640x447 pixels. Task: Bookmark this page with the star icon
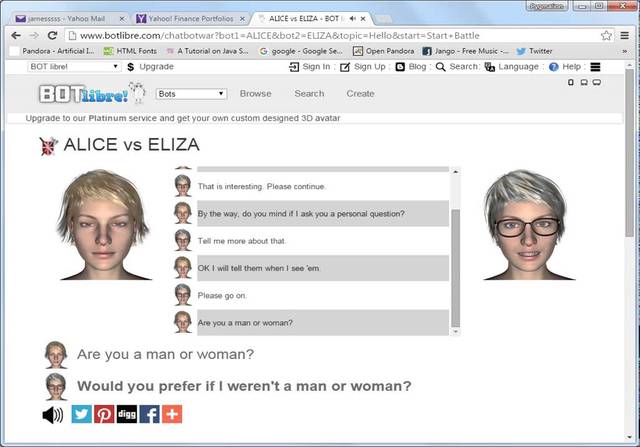click(x=606, y=36)
